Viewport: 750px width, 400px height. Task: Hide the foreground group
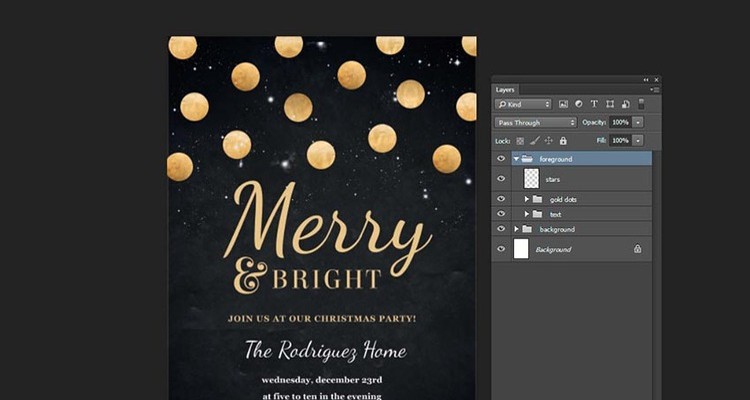pyautogui.click(x=501, y=159)
